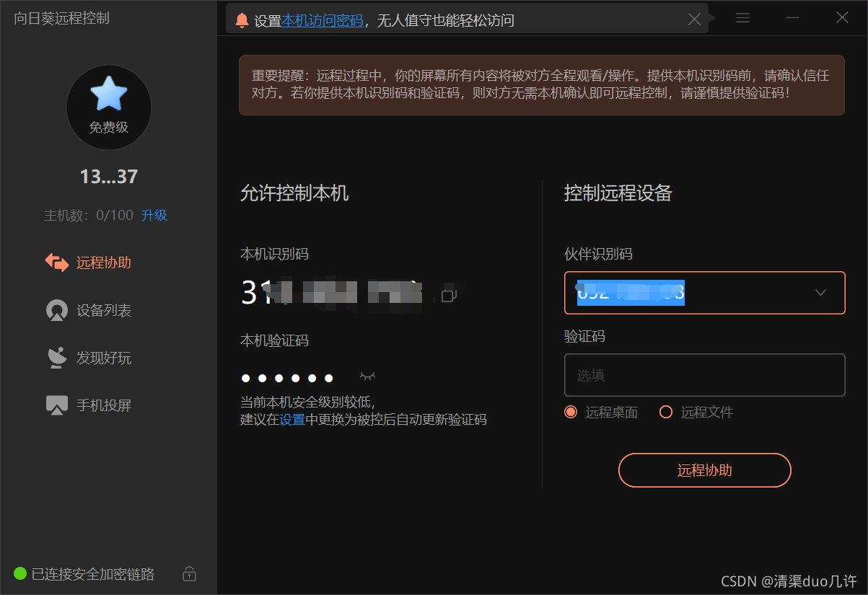
Task: Click the 重要提醒 warning message box
Action: point(542,85)
